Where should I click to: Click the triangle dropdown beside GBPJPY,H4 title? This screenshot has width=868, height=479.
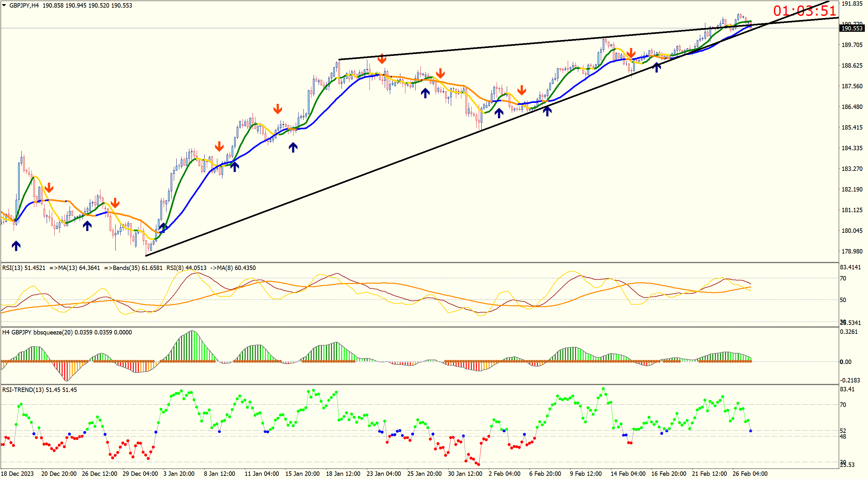(4, 5)
